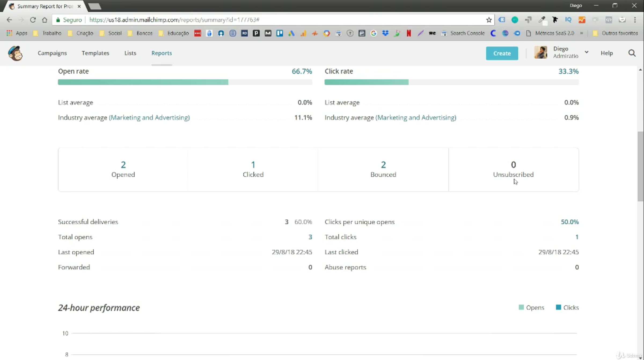Image resolution: width=644 pixels, height=360 pixels.
Task: Click the browser home icon
Action: 45,20
